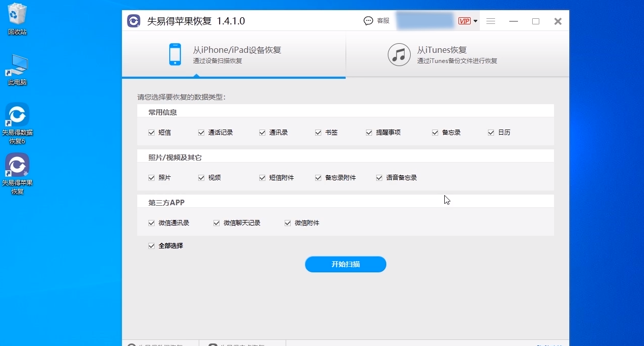Uncheck the 短信 checkbox
644x346 pixels.
click(151, 133)
